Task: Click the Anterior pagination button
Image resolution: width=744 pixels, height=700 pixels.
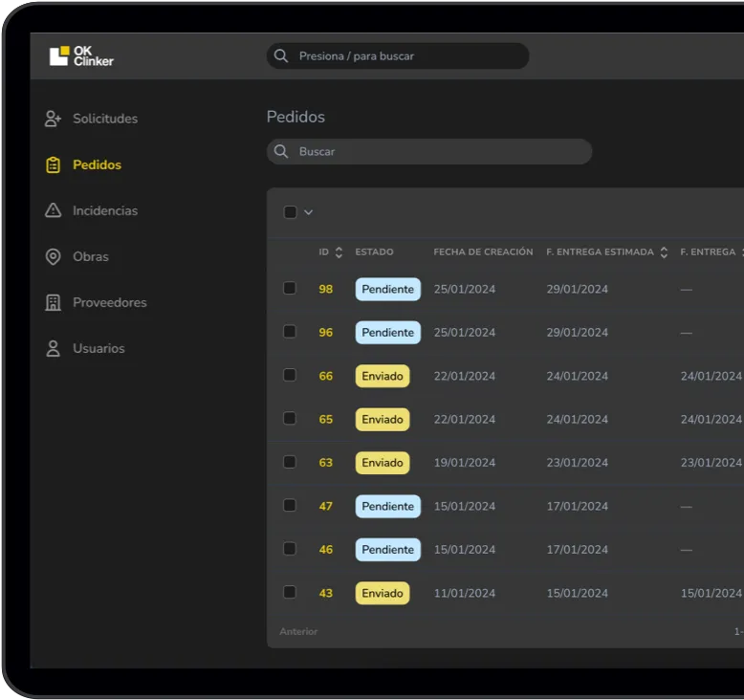Action: tap(298, 631)
